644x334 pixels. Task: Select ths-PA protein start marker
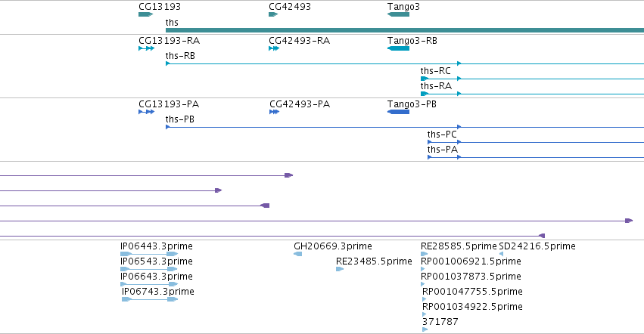(430, 157)
